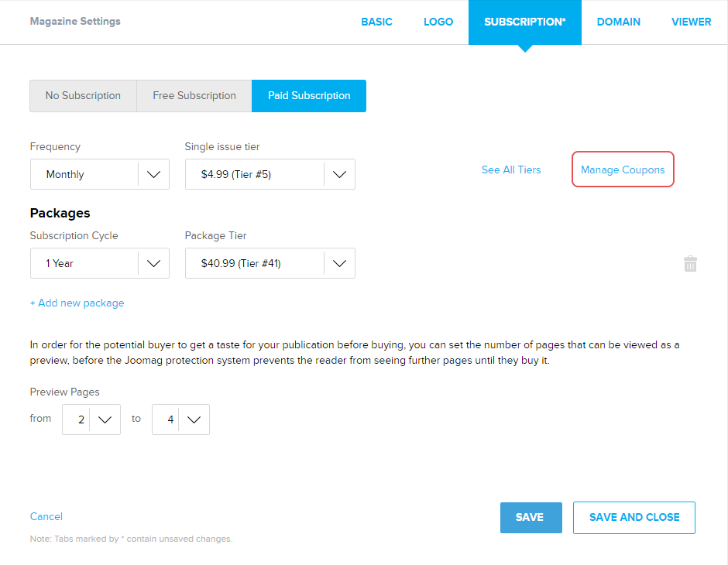
Task: Open the Subscription Cycle dropdown
Action: pyautogui.click(x=100, y=264)
